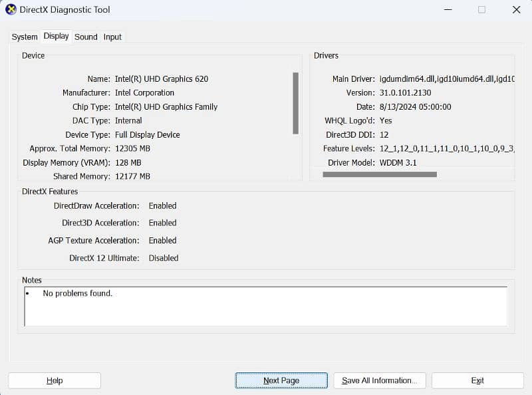Image resolution: width=532 pixels, height=395 pixels.
Task: Click the 'DirectX 12 Ultimate:' label
Action: [104, 258]
